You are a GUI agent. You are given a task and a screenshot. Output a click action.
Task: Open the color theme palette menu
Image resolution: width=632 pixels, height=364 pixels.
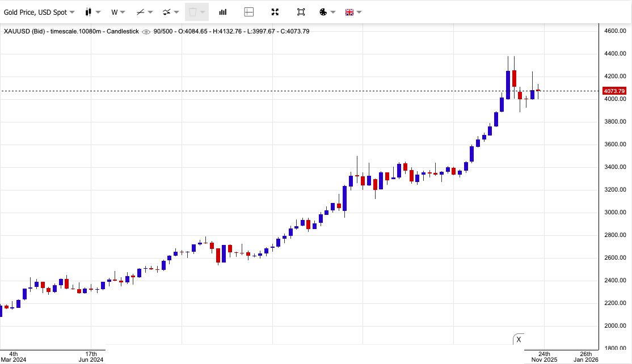click(x=327, y=12)
